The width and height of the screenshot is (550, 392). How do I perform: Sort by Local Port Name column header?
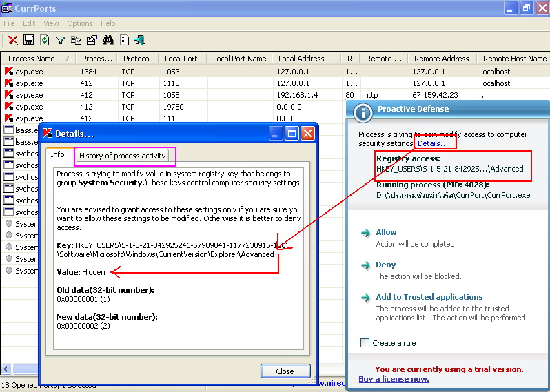click(240, 59)
